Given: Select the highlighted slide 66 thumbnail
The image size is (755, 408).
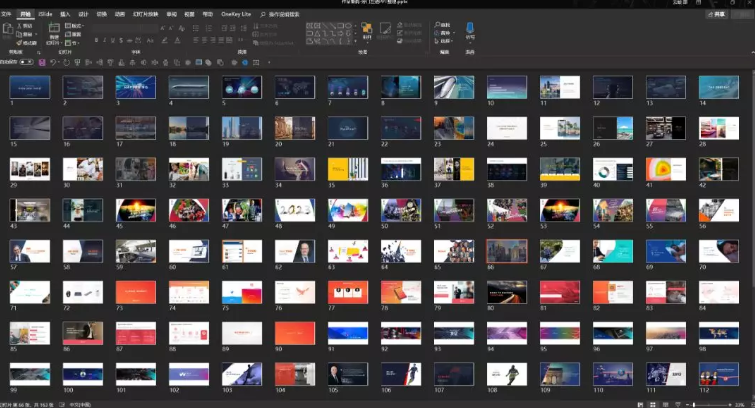Looking at the screenshot, I should point(507,251).
